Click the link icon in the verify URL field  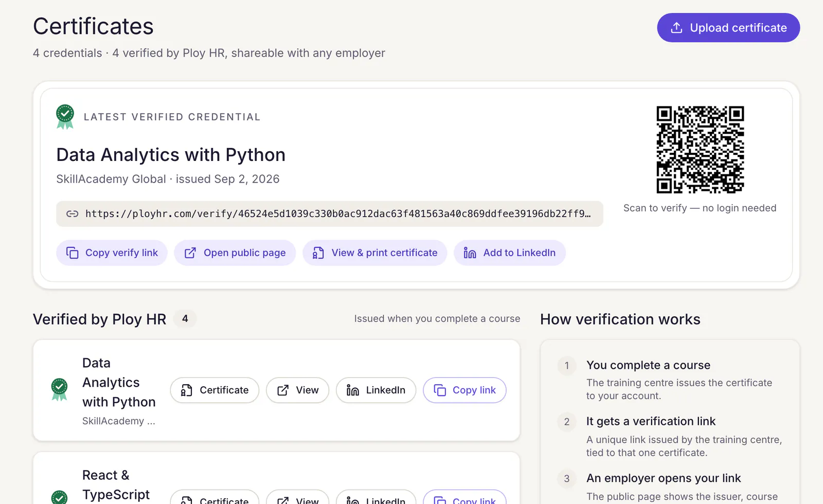click(73, 214)
